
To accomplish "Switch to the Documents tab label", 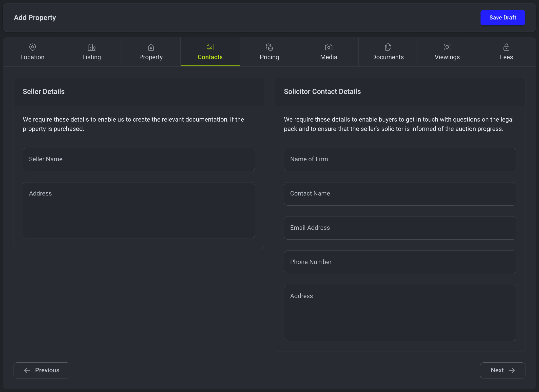I will [x=388, y=57].
